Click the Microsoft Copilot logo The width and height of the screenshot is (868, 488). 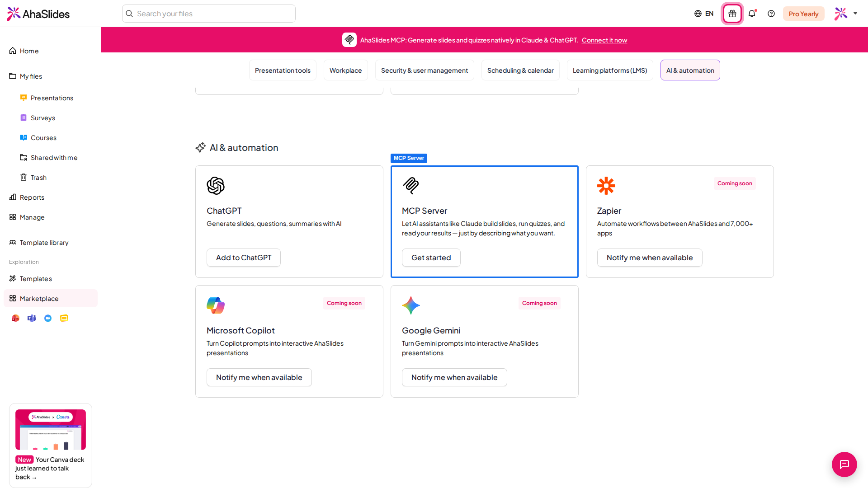(216, 305)
